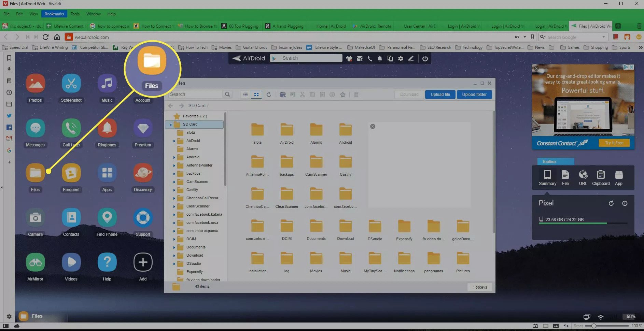Open the Tools menu
This screenshot has height=331, width=644.
75,14
